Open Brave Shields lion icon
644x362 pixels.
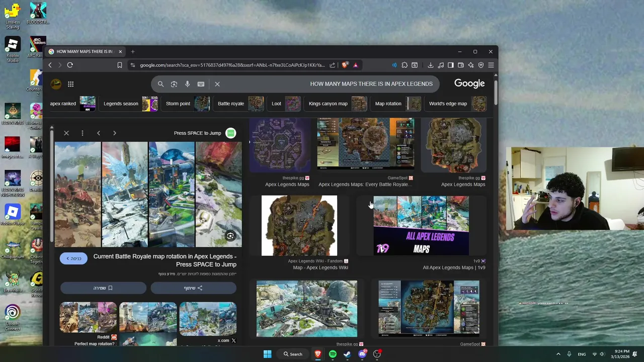pyautogui.click(x=345, y=65)
